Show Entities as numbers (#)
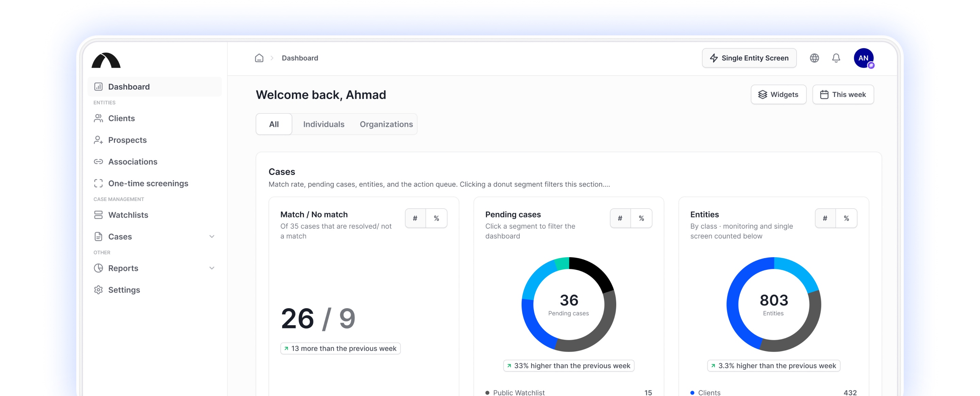This screenshot has height=396, width=980. (x=825, y=218)
